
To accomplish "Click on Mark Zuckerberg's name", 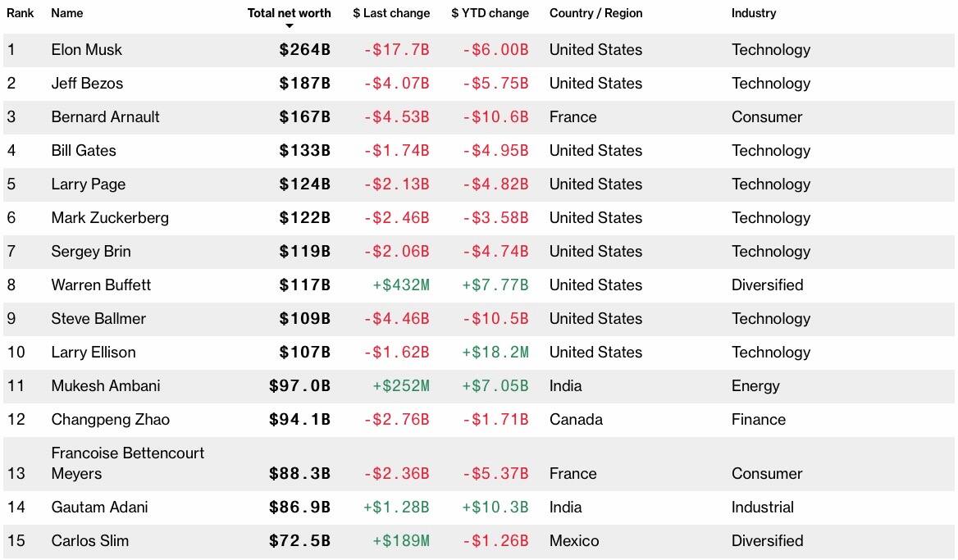I will [110, 218].
